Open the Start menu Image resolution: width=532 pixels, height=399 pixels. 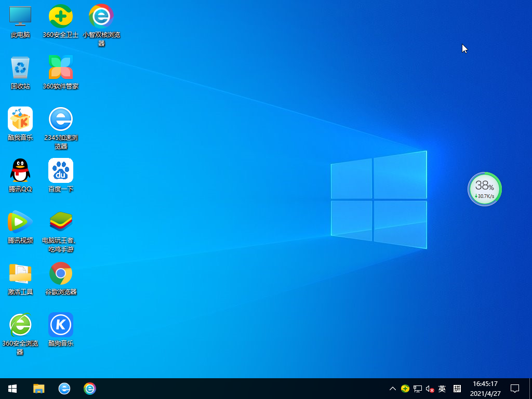[x=11, y=389]
